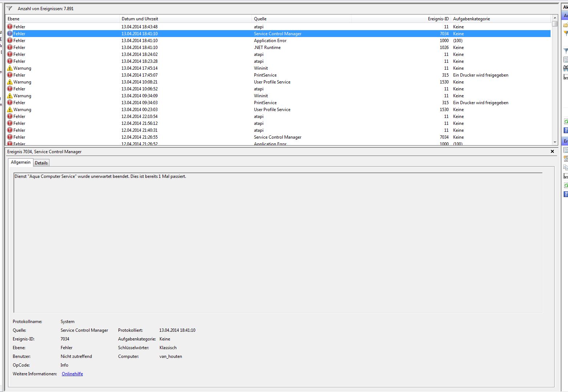Click the event description message text box

coord(278,242)
